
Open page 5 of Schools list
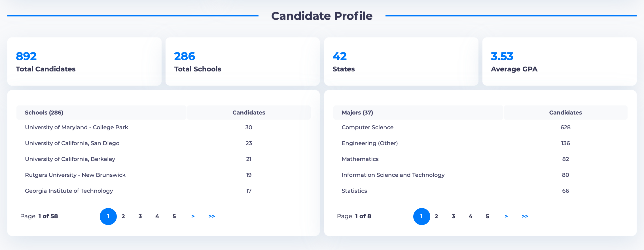pyautogui.click(x=174, y=216)
